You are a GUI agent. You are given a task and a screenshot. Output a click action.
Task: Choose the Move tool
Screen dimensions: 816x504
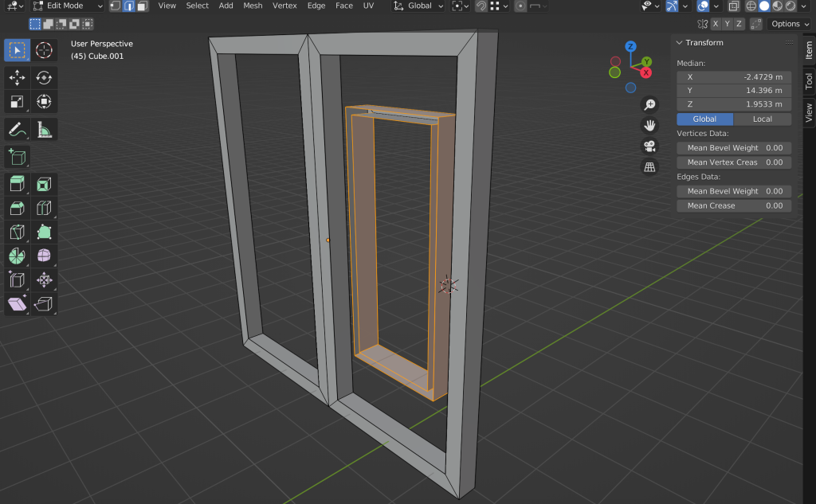18,78
